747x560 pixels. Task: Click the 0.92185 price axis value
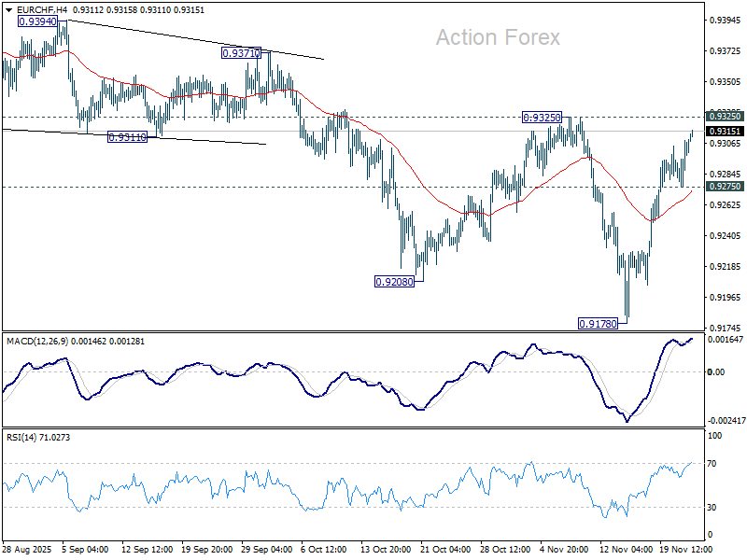[726, 267]
